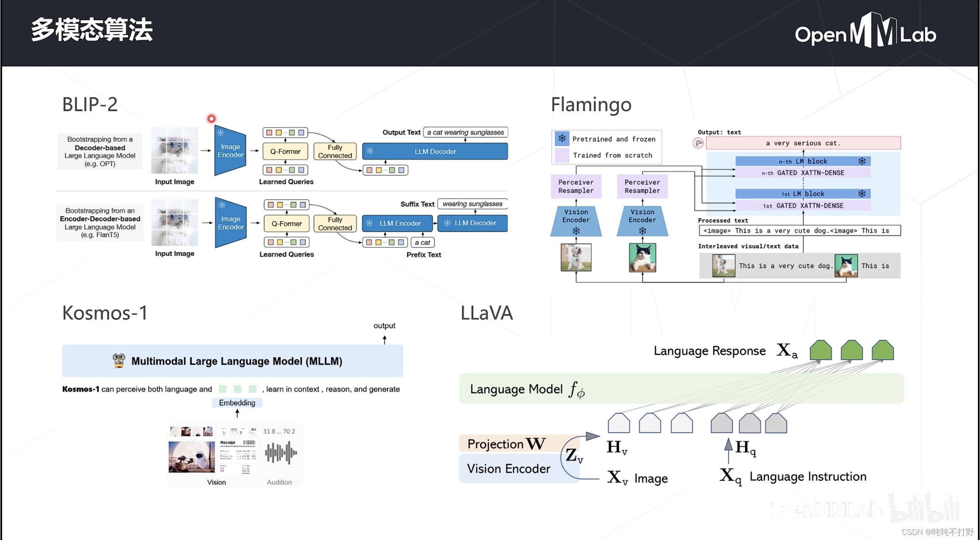Screen dimensions: 980x540
Task: Click the 'Embedding' label
Action: pos(237,403)
